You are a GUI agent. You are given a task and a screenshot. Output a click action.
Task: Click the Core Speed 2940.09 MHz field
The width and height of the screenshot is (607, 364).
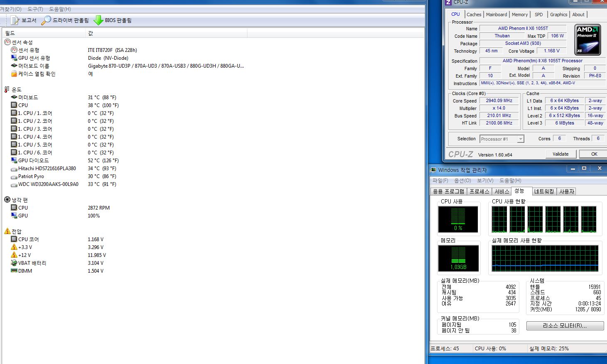pos(499,100)
